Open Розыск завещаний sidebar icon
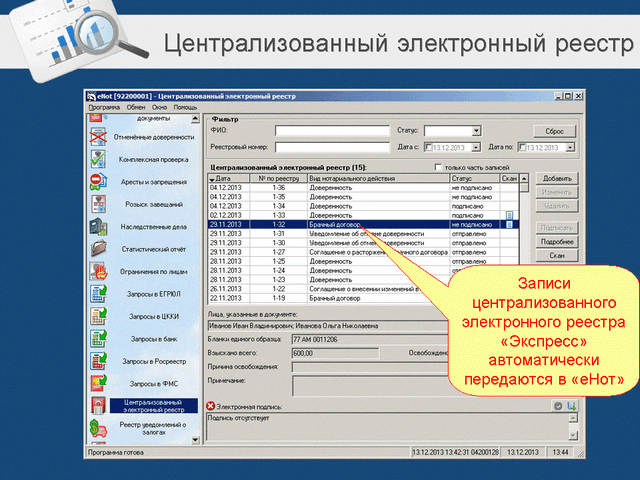Image resolution: width=640 pixels, height=480 pixels. click(99, 204)
